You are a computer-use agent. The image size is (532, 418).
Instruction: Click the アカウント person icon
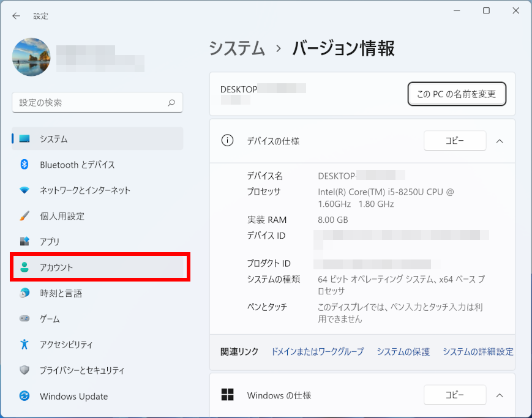click(24, 267)
